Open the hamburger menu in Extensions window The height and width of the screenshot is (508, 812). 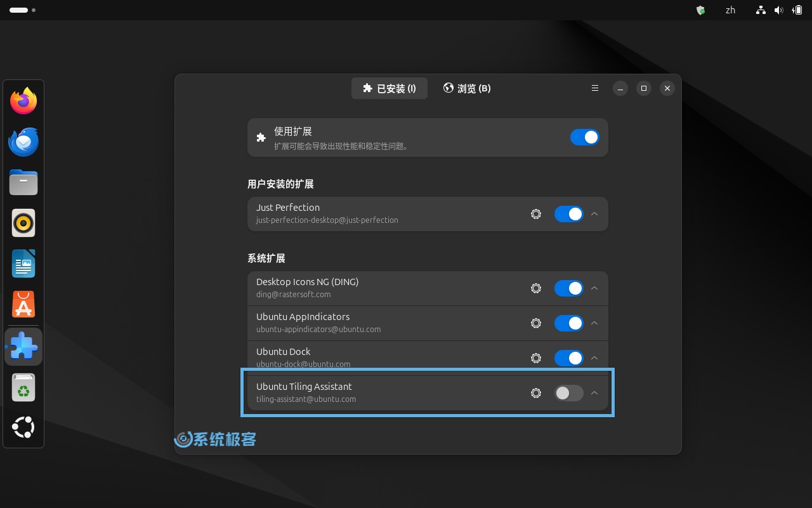pyautogui.click(x=595, y=88)
